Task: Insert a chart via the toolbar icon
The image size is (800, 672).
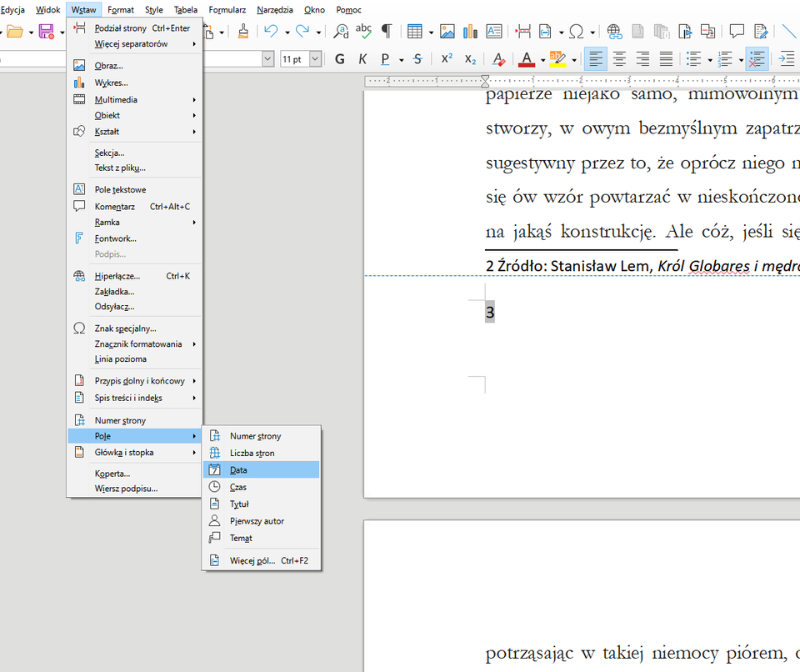Action: click(470, 31)
